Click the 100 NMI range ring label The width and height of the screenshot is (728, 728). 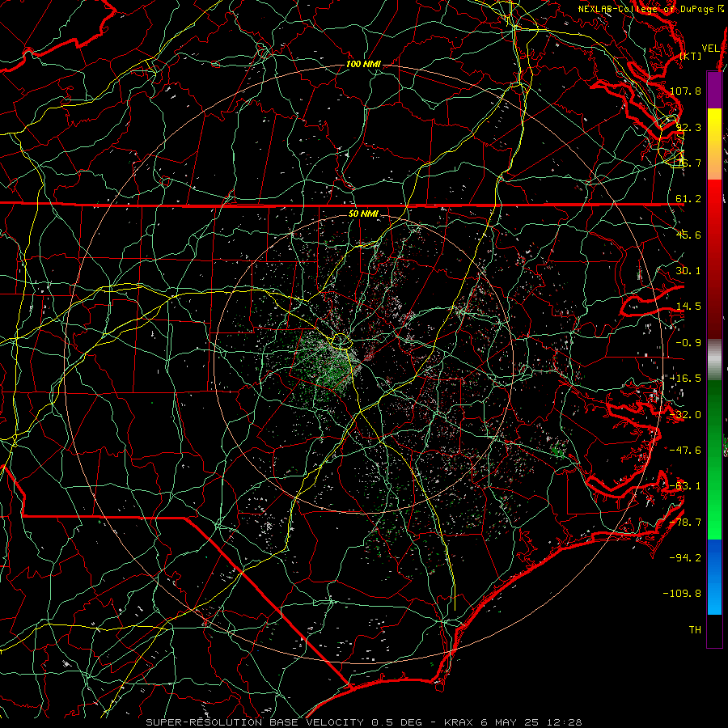[363, 64]
